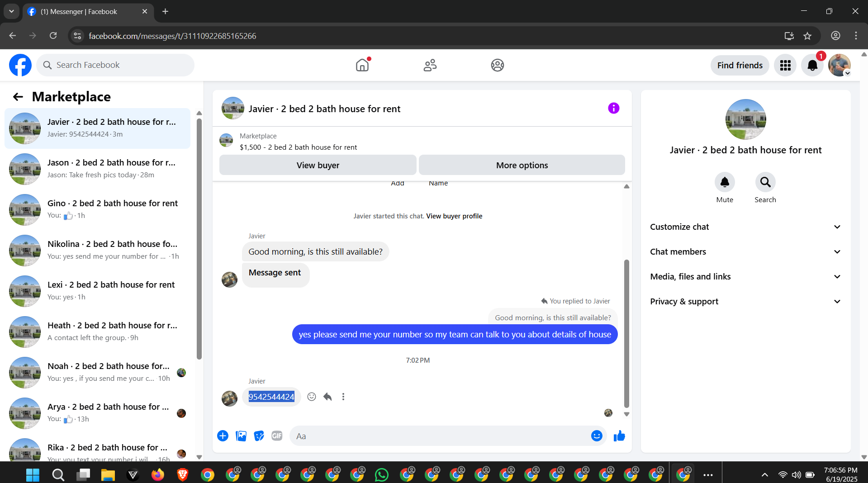Viewport: 868px width, 483px height.
Task: Show hidden system tray icons
Action: tap(764, 475)
